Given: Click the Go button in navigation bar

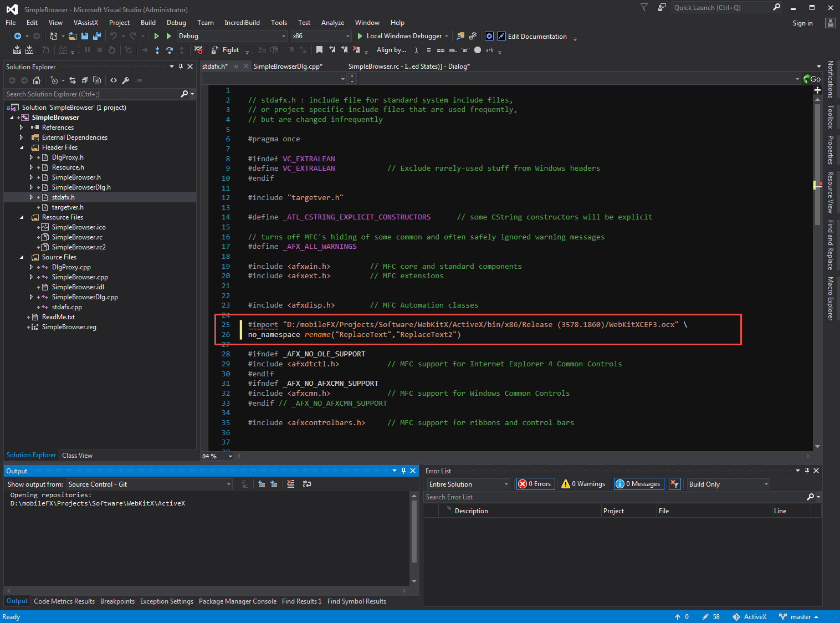Looking at the screenshot, I should (x=812, y=79).
